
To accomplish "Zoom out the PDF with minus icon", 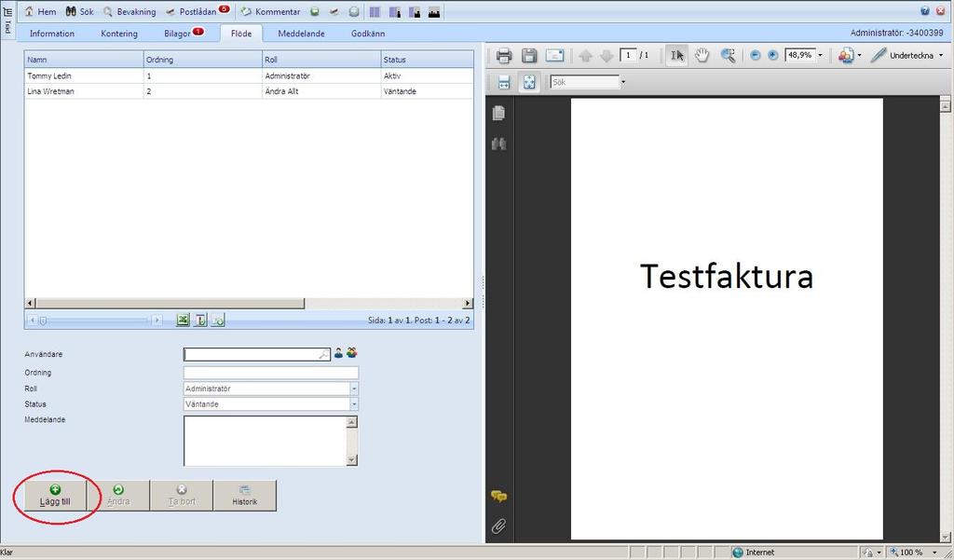I will click(756, 55).
